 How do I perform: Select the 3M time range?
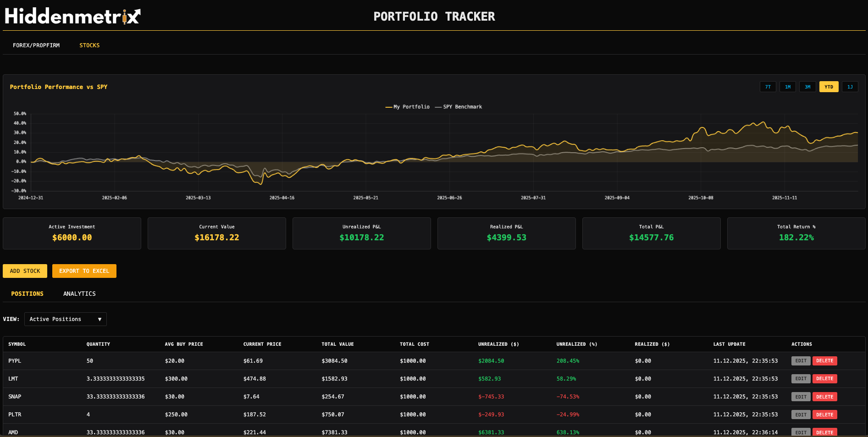pyautogui.click(x=807, y=87)
